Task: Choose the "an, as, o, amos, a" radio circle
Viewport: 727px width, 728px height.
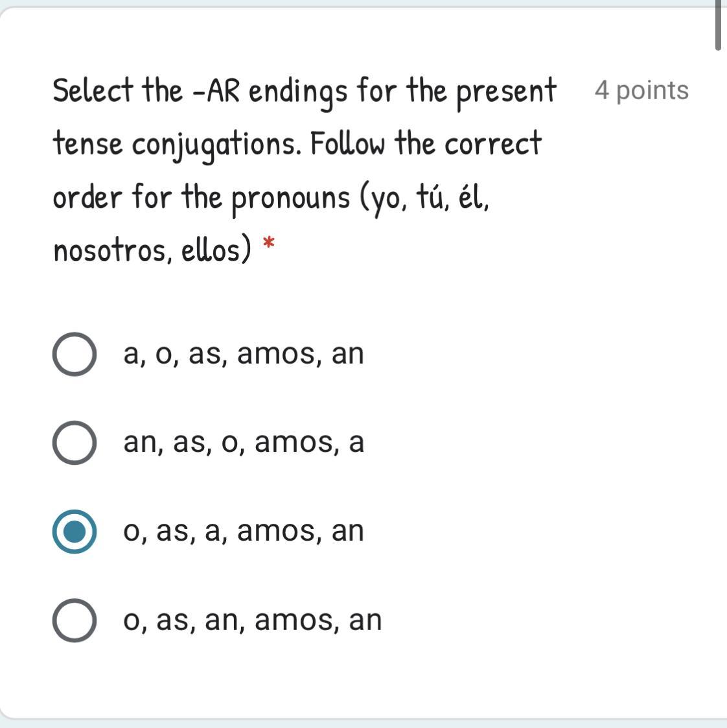Action: pos(75,443)
